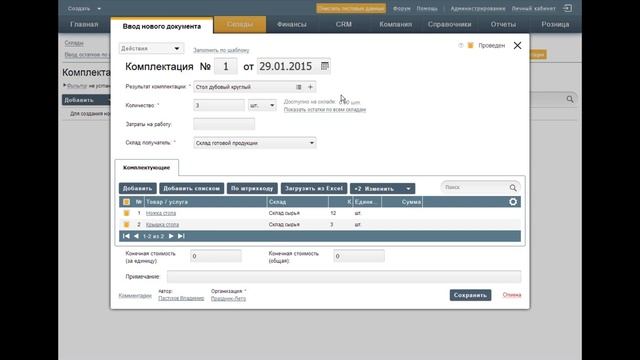The height and width of the screenshot is (360, 640).
Task: Open the Финансы menu tab
Action: 291,24
